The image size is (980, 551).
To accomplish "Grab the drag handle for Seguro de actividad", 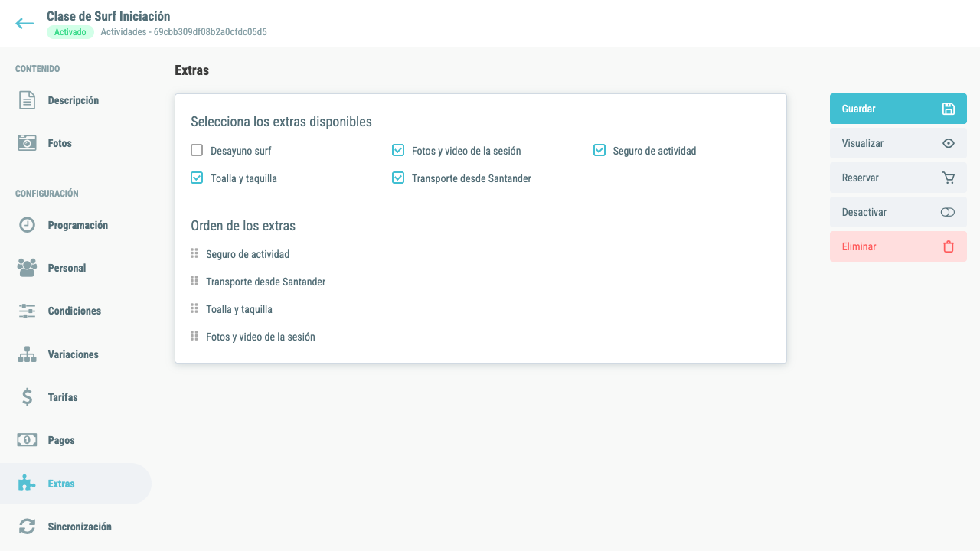I will [194, 253].
